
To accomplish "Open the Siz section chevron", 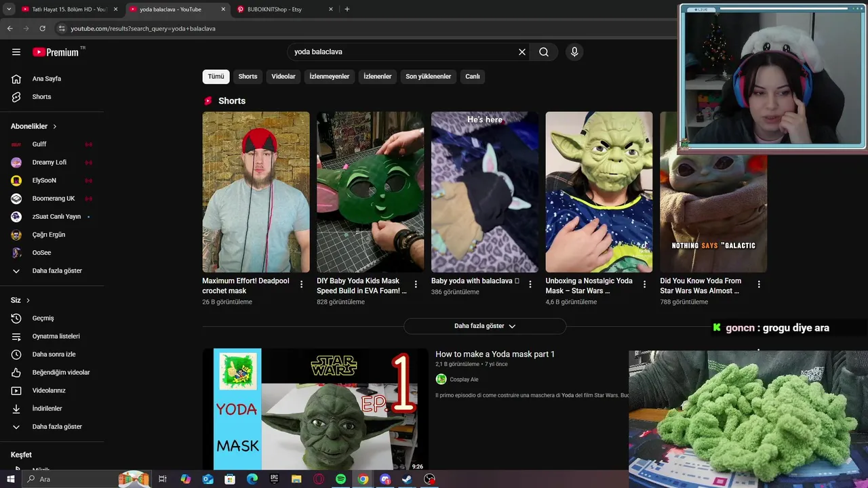I will tap(28, 300).
